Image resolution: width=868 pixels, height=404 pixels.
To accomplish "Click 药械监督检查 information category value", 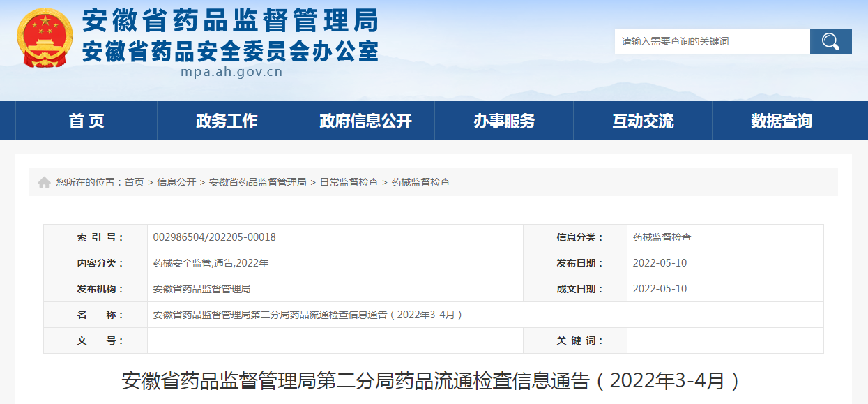I will [x=662, y=237].
